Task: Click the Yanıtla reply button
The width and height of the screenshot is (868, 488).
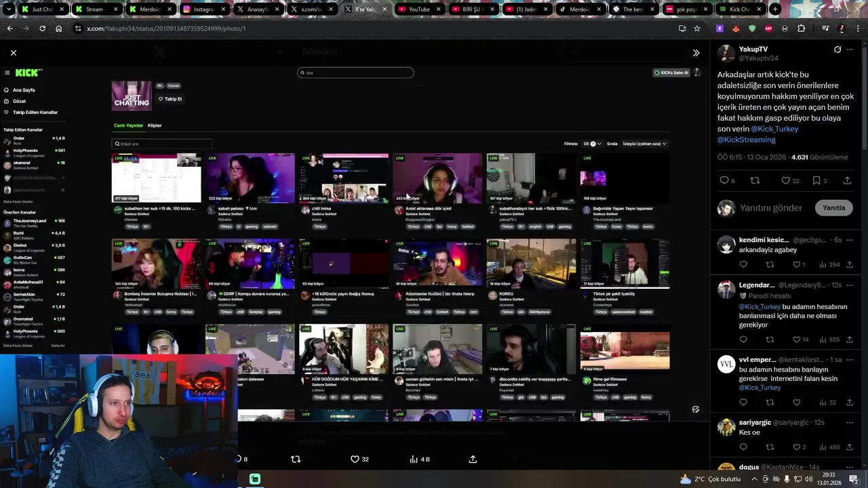Action: click(833, 208)
